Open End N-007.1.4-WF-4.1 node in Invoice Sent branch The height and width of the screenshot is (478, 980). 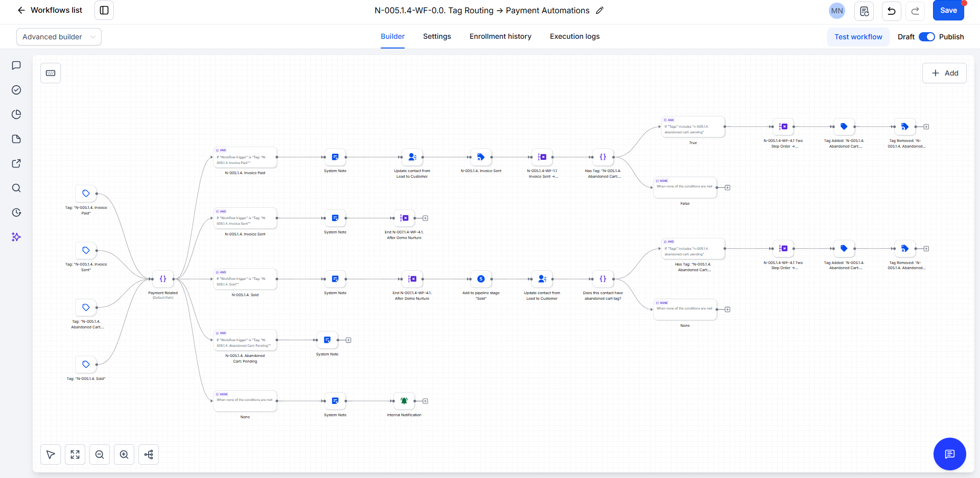click(x=404, y=218)
